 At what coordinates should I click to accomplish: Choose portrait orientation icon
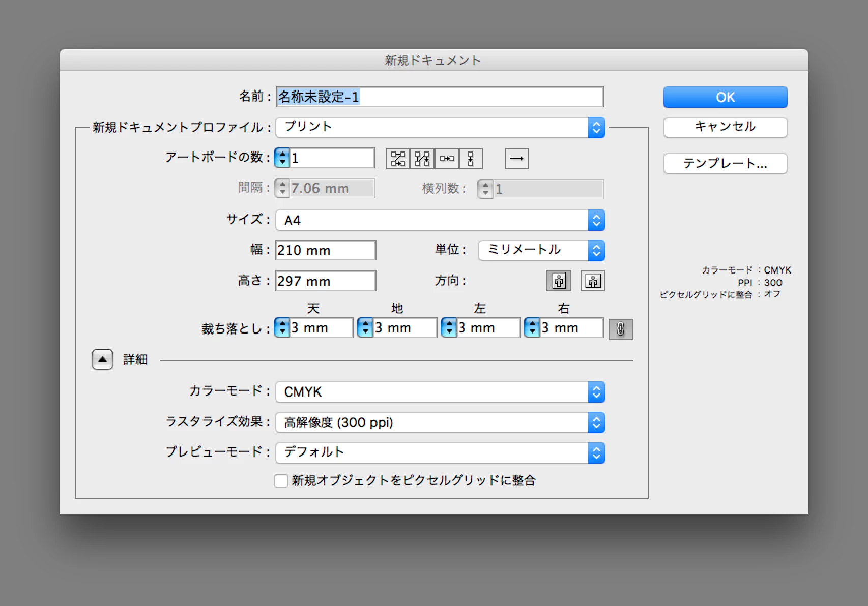coord(559,281)
